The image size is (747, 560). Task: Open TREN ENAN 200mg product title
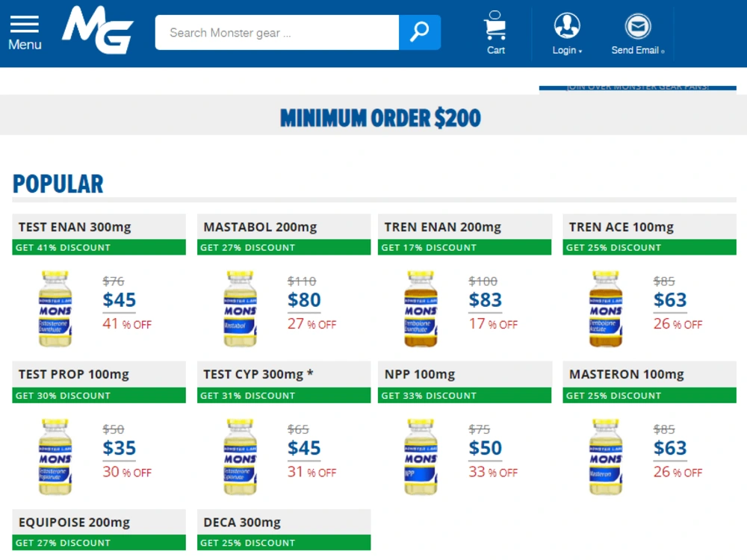pos(442,227)
